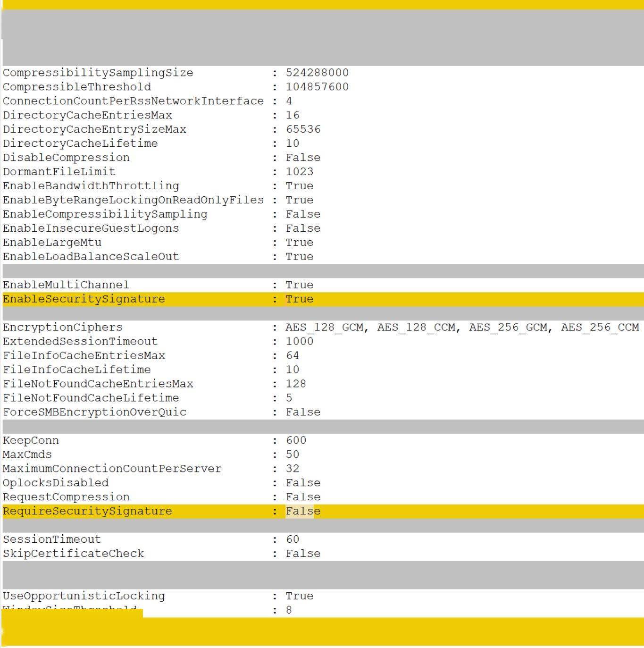This screenshot has height=648, width=644.
Task: Click the value 1023
Action: (x=300, y=172)
